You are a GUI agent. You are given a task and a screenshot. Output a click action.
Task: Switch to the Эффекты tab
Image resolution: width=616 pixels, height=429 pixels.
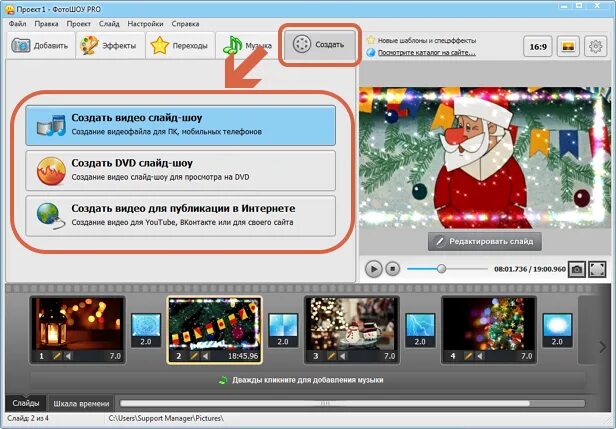click(x=110, y=46)
